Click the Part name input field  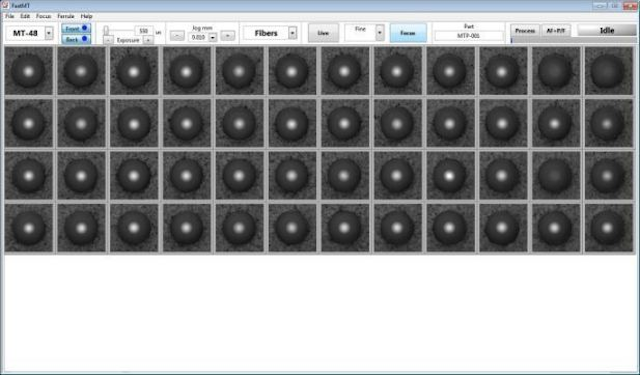click(469, 36)
